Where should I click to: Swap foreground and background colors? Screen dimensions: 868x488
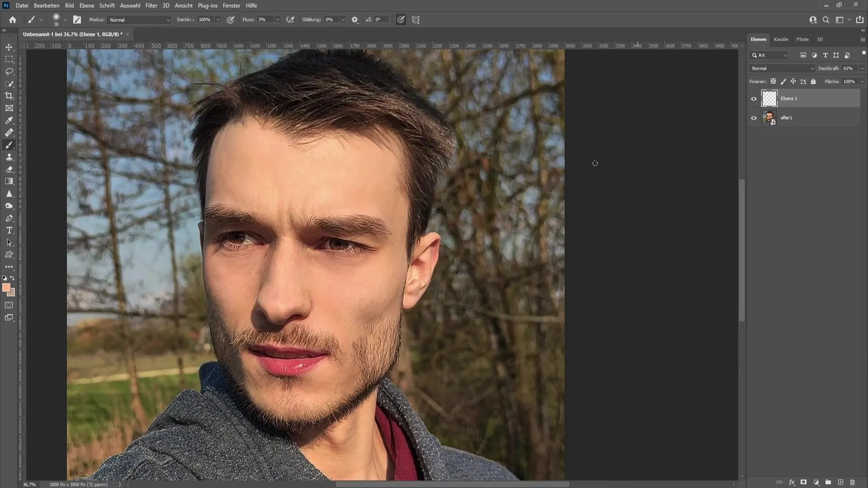(12, 278)
